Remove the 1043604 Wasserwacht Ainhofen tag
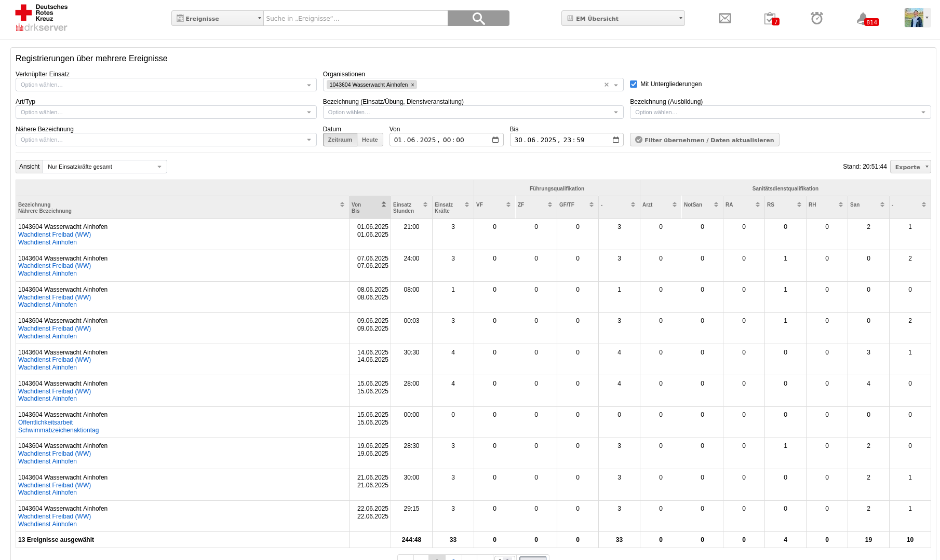The height and width of the screenshot is (560, 940). pos(413,85)
